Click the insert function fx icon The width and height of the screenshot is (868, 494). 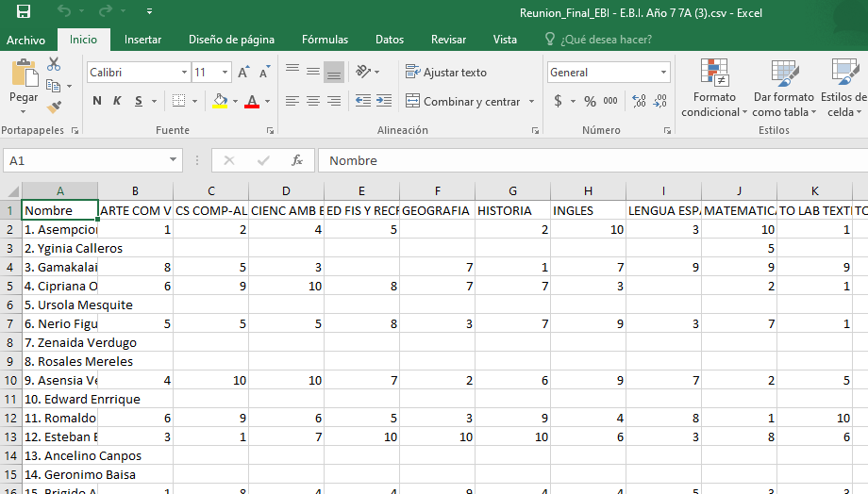pyautogui.click(x=297, y=160)
